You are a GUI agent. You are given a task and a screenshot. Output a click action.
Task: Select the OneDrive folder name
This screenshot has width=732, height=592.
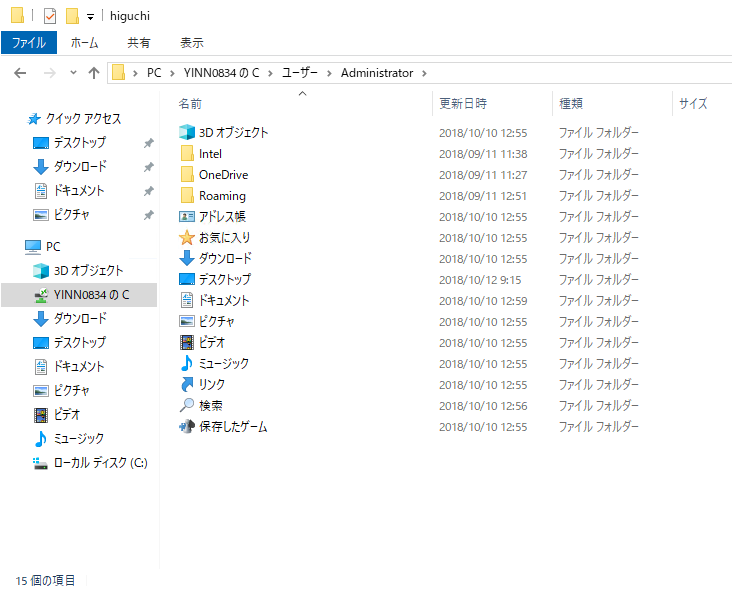(224, 175)
